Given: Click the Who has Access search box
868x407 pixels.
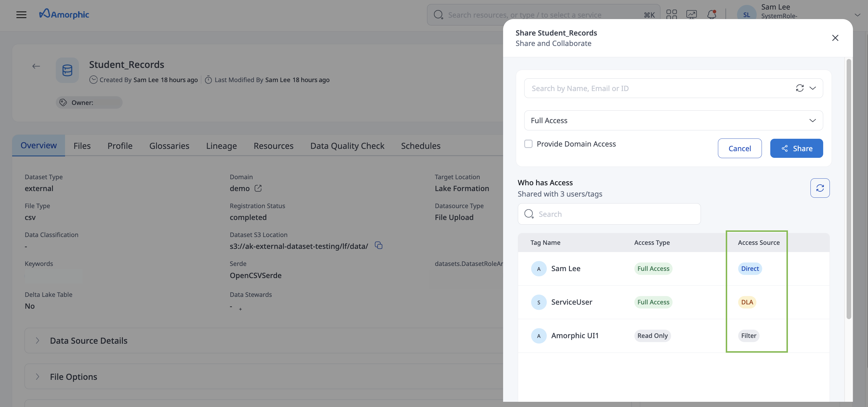Looking at the screenshot, I should click(x=609, y=214).
